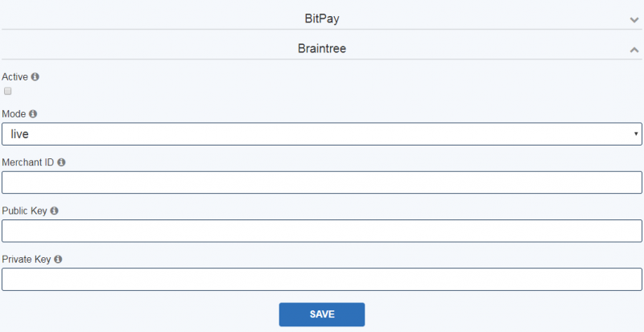This screenshot has width=644, height=332.
Task: Open the Mode dropdown showing live
Action: pos(322,133)
